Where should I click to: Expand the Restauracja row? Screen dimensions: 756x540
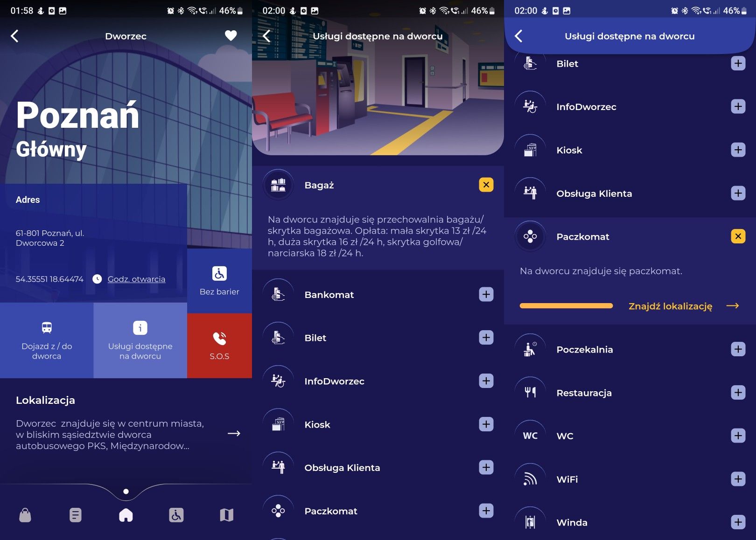[x=738, y=393]
